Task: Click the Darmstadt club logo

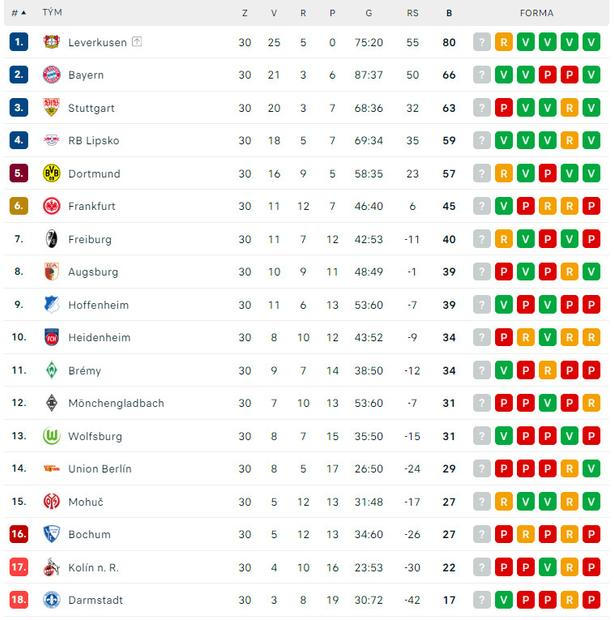Action: pyautogui.click(x=52, y=600)
